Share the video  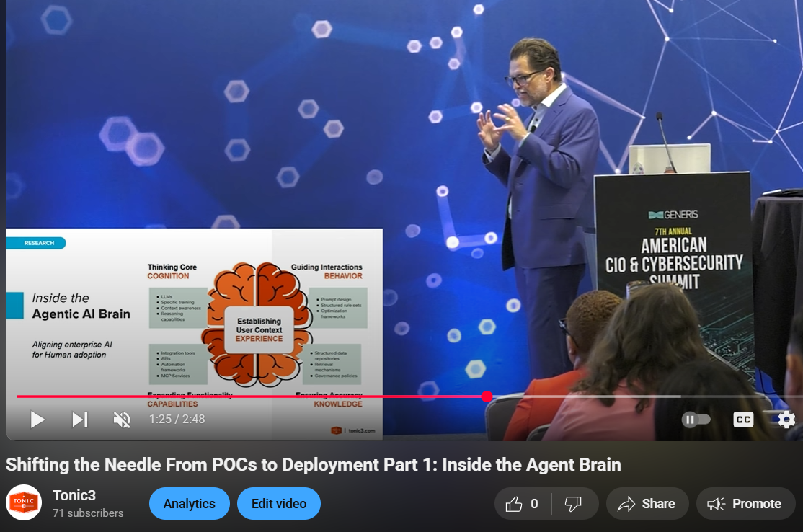[647, 504]
